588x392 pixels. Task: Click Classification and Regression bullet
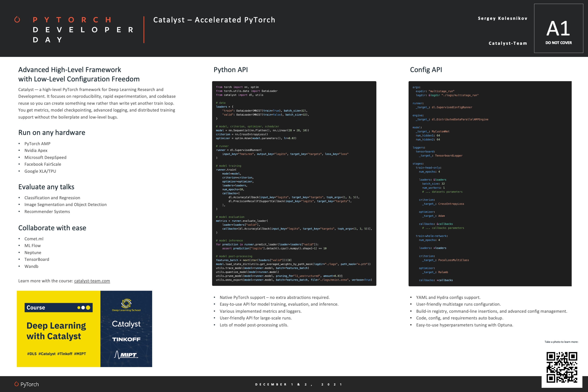coord(52,198)
